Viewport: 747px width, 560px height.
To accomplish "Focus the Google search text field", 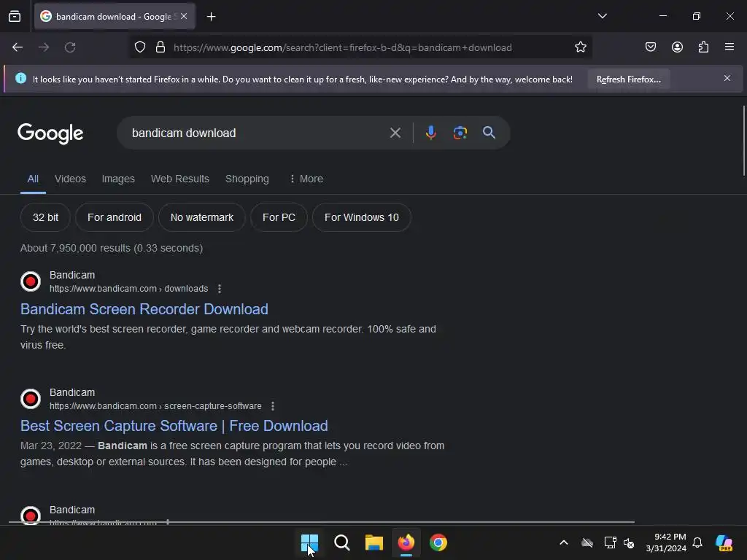I will [258, 133].
